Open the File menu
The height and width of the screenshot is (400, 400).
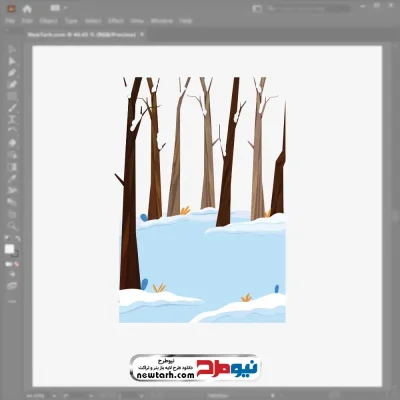pyautogui.click(x=10, y=21)
